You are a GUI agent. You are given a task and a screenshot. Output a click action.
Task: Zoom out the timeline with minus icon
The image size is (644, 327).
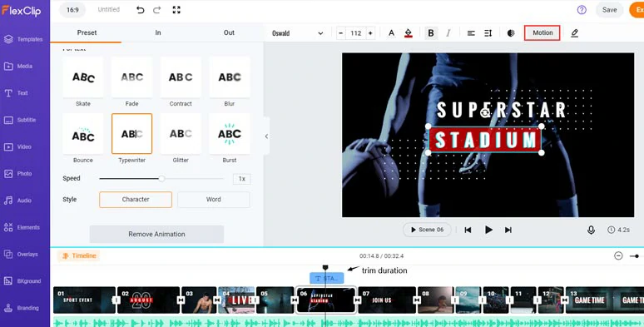pyautogui.click(x=618, y=256)
